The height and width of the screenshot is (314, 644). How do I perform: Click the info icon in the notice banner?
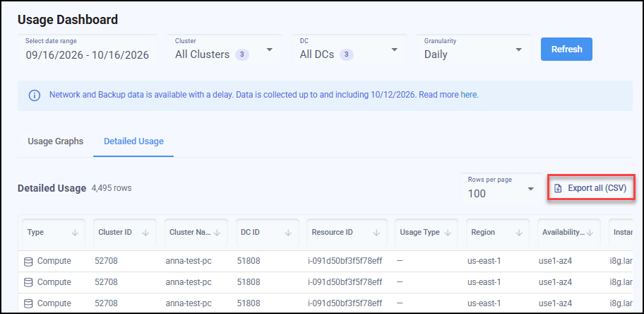point(35,95)
